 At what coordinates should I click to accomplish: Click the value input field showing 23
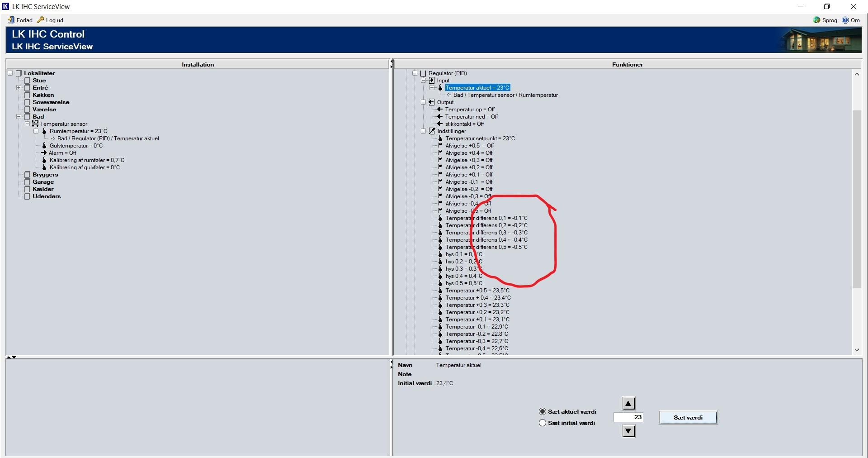coord(628,417)
